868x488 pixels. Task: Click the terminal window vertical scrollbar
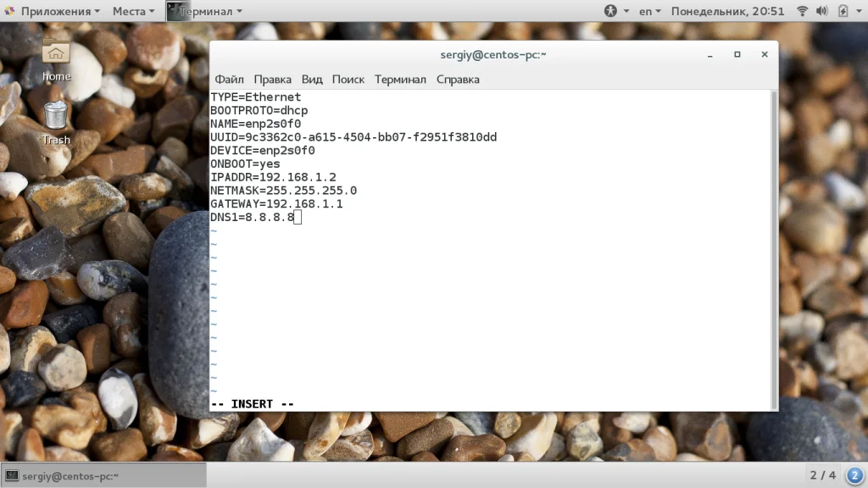click(x=774, y=250)
